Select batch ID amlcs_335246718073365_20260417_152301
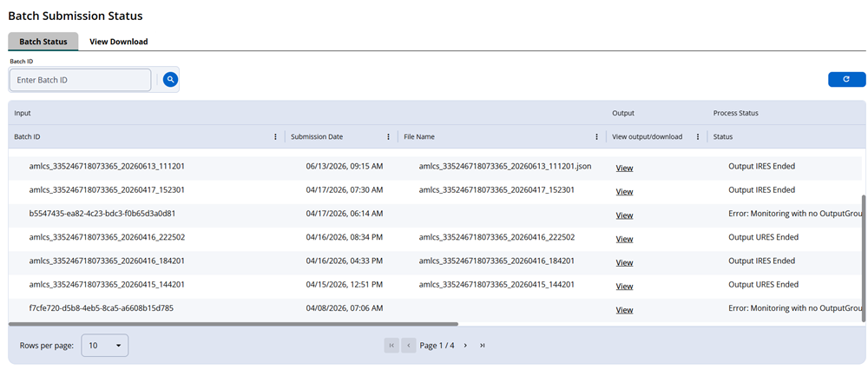 (107, 189)
